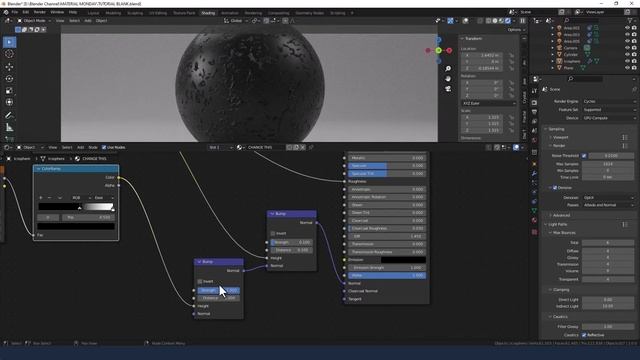Open the Device GPU Compute dropdown
640x360 pixels.
click(609, 118)
